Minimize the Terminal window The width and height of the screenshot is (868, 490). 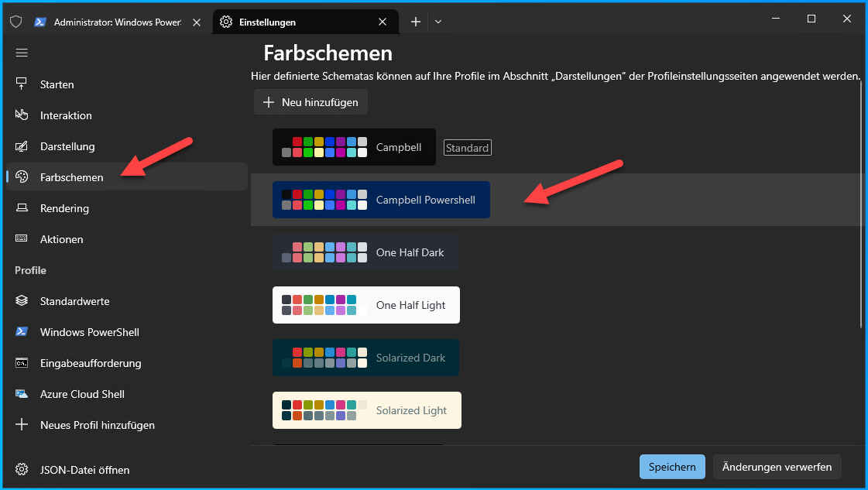tap(776, 19)
